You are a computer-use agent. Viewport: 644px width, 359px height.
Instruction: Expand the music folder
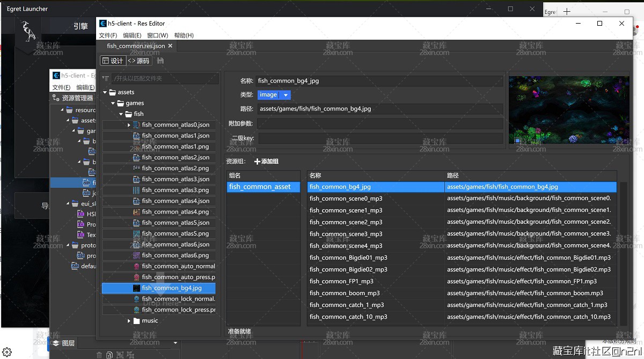point(129,321)
